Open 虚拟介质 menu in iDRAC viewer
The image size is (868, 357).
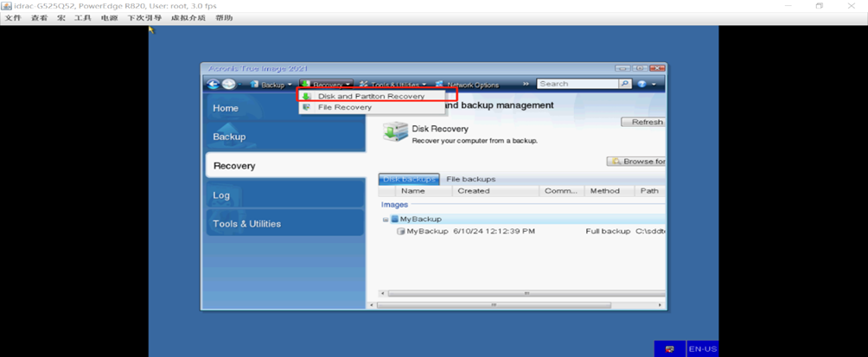click(x=188, y=17)
